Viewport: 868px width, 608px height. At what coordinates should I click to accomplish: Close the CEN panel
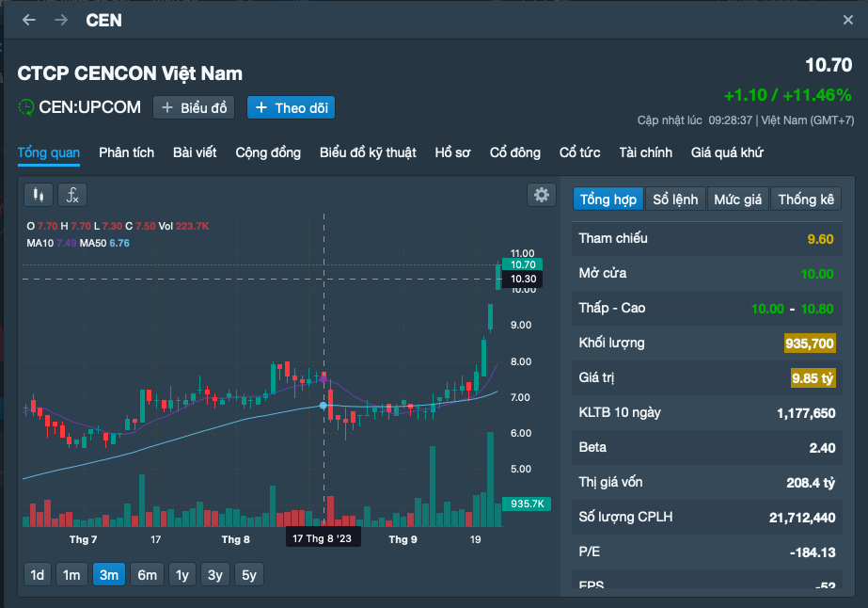(847, 21)
